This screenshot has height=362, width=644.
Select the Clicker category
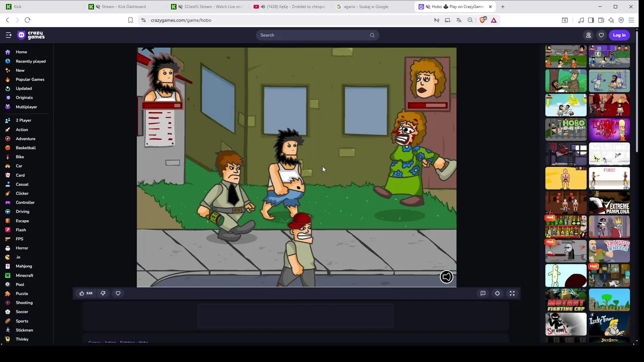point(22,194)
